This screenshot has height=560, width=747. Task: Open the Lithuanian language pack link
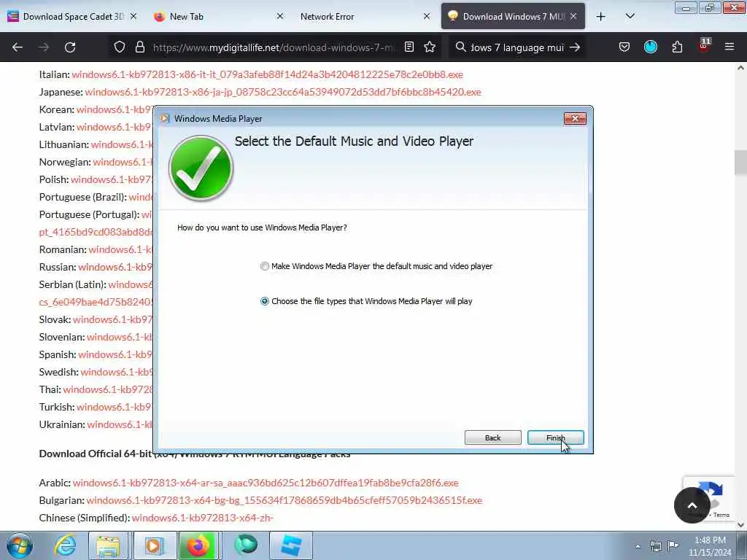coord(122,145)
